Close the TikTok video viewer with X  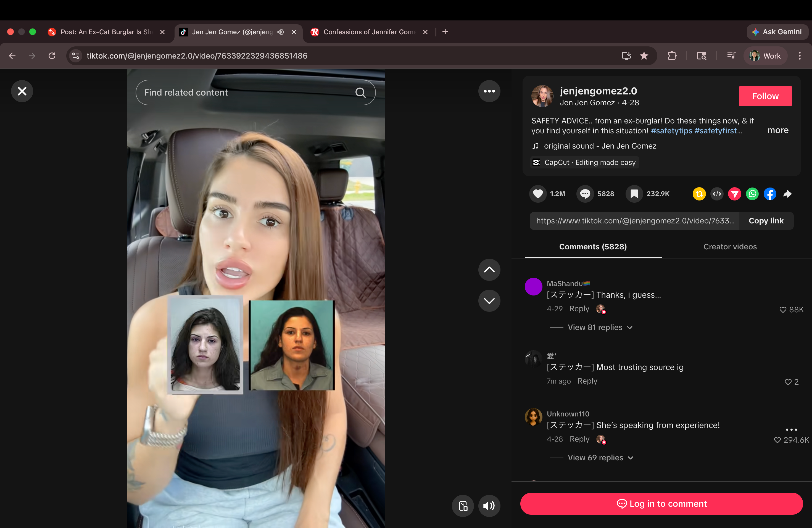click(22, 91)
